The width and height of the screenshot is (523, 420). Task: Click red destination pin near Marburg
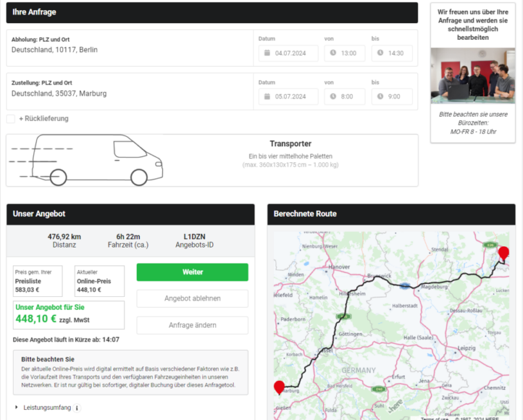coord(279,387)
